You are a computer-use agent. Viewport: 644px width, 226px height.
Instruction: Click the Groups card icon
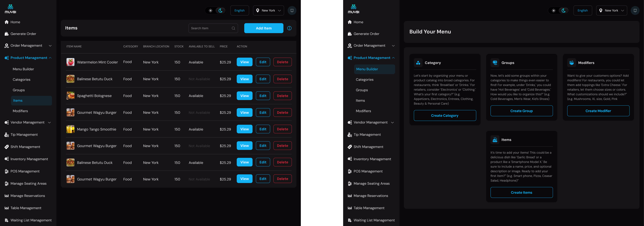(495, 63)
